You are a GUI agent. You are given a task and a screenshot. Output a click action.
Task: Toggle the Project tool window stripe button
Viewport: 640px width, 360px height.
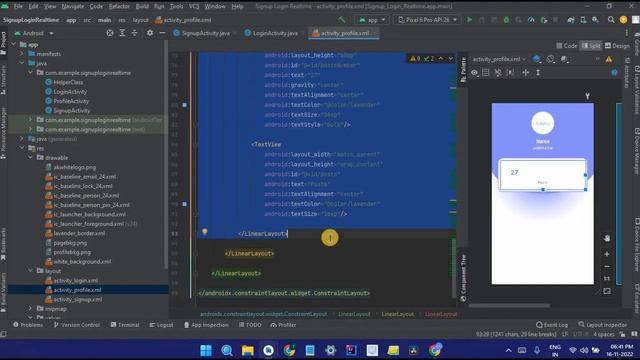[3, 43]
